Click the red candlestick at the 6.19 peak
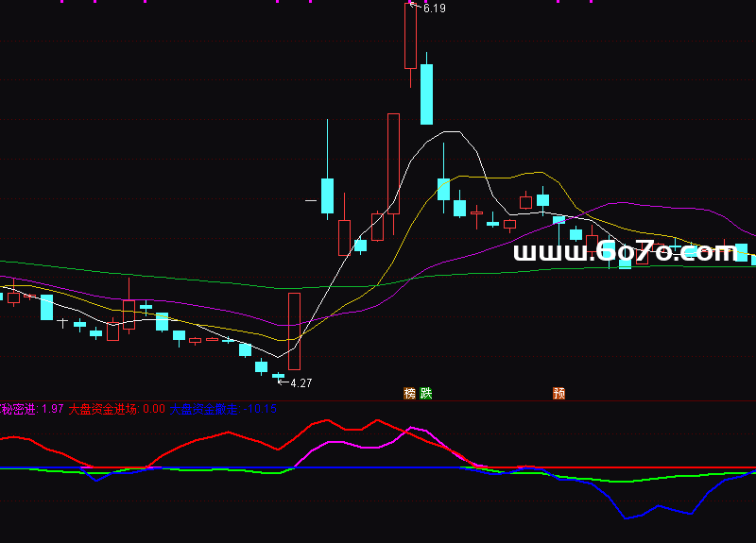 [410, 38]
